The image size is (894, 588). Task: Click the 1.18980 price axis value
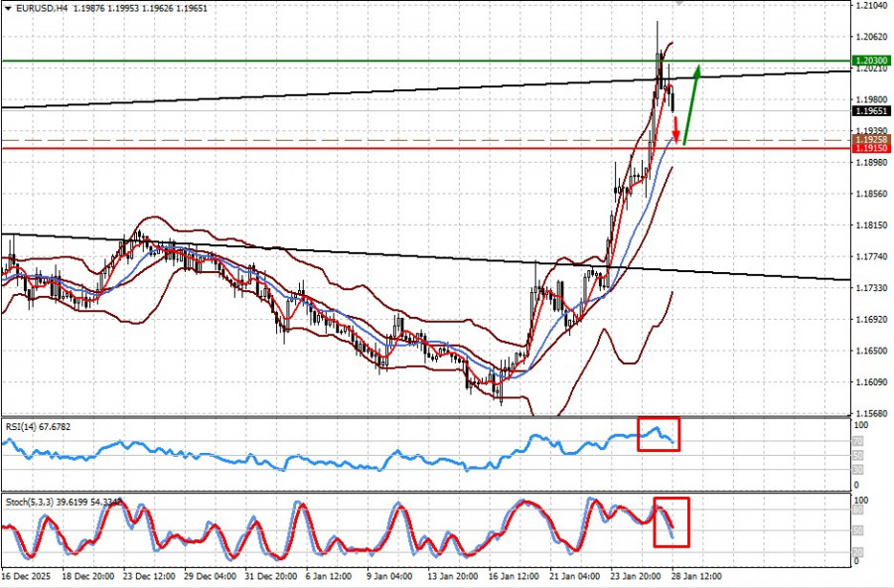pyautogui.click(x=872, y=163)
